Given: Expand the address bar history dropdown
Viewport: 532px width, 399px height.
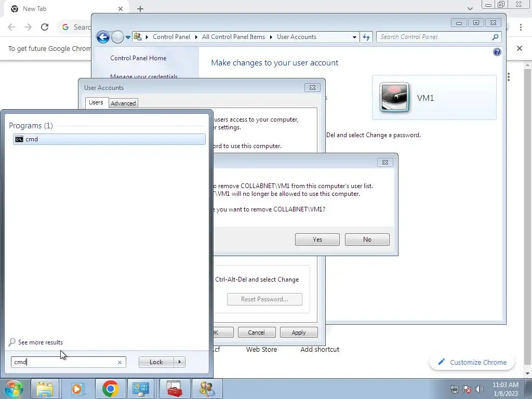Looking at the screenshot, I should [x=354, y=37].
